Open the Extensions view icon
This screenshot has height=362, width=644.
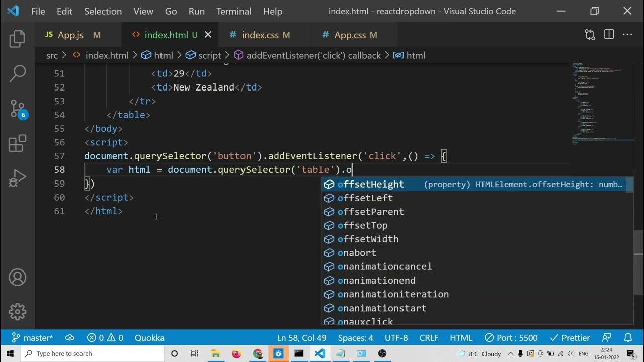click(x=17, y=143)
